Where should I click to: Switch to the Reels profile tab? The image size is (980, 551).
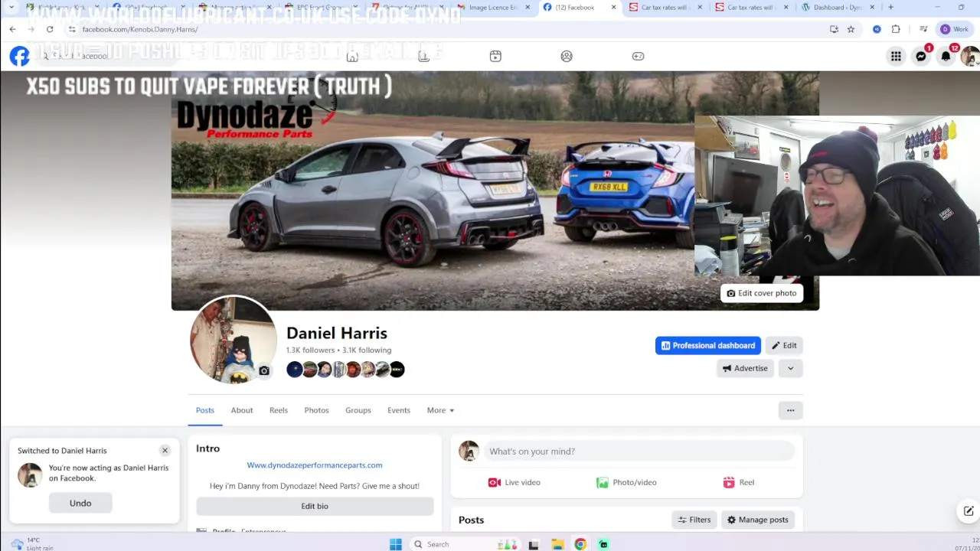tap(279, 410)
